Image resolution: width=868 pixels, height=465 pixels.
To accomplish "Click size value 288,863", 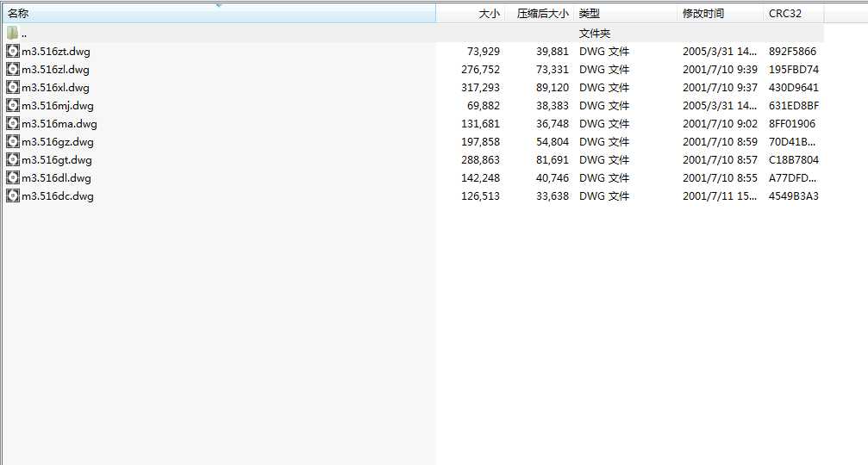I will click(480, 160).
